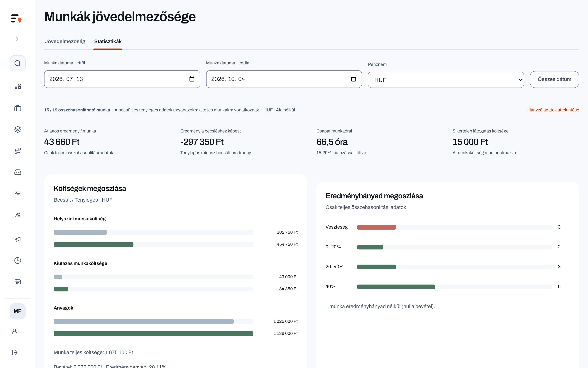Open the user profile icon
Viewport: 588px width, 368px height.
pyautogui.click(x=14, y=331)
